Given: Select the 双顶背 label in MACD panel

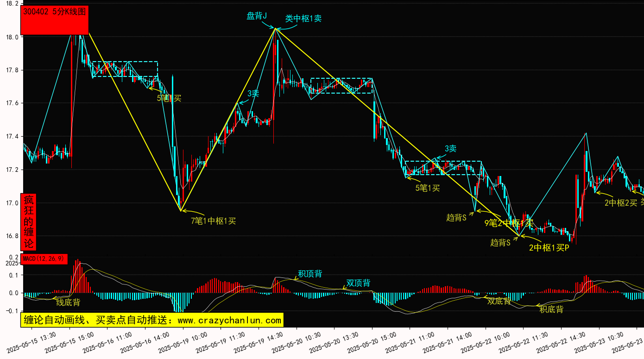Looking at the screenshot, I should click(358, 283).
